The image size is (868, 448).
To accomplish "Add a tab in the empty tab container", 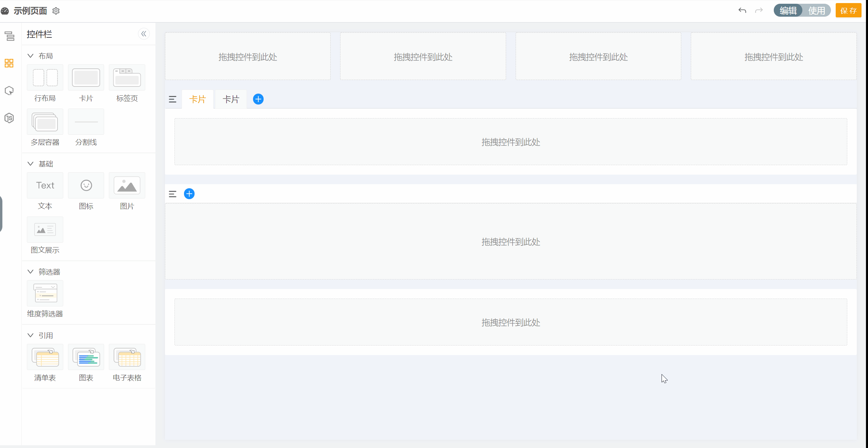I will 189,194.
